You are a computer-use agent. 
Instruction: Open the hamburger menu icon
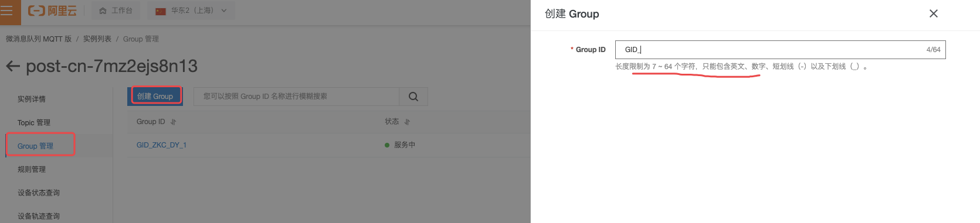coord(6,11)
